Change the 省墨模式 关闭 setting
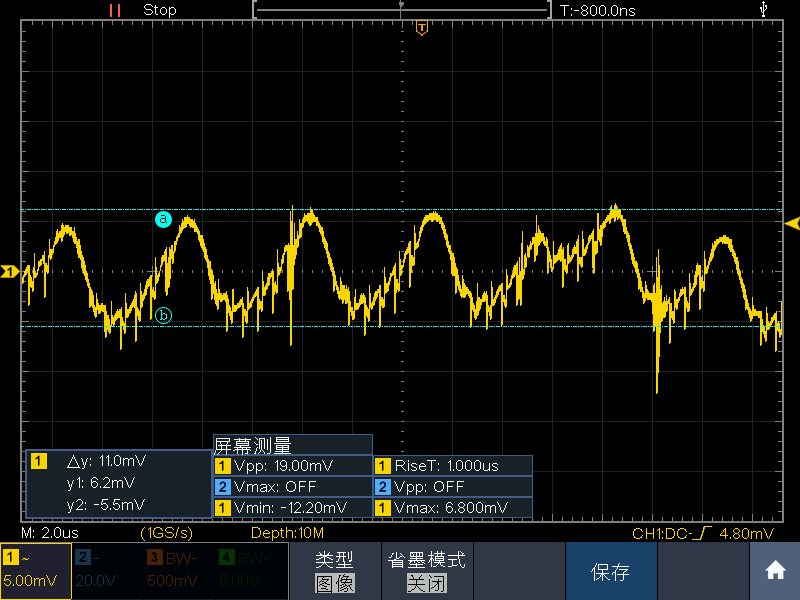Screen dimensions: 800x600 (427, 571)
